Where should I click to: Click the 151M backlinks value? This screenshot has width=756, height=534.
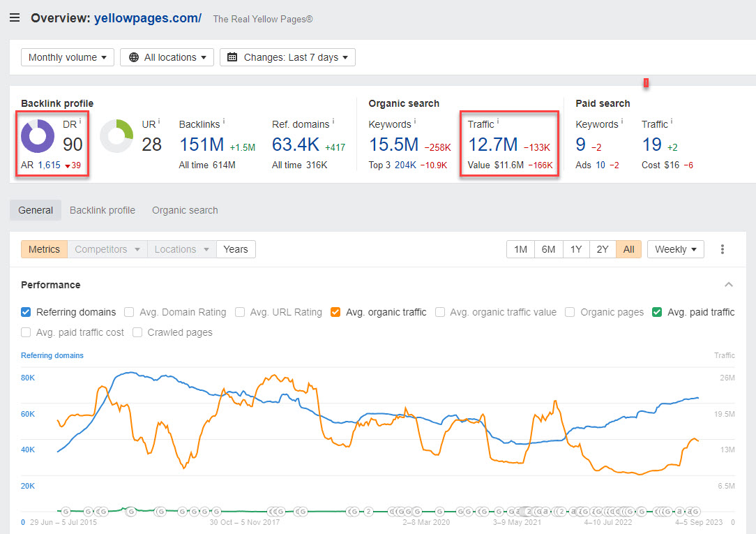[x=202, y=144]
